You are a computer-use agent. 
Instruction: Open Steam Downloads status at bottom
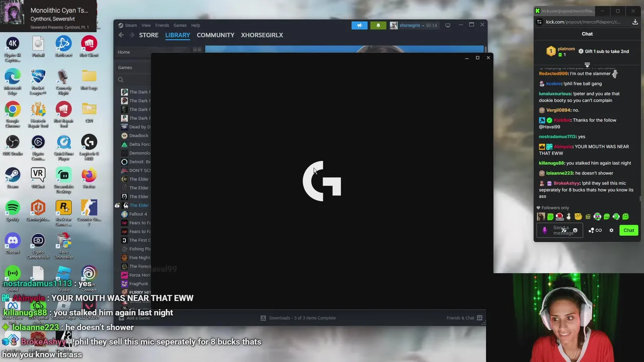coord(298,318)
